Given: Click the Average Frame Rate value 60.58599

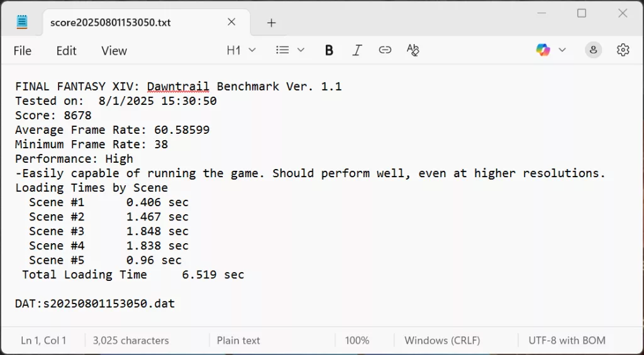Looking at the screenshot, I should [182, 130].
